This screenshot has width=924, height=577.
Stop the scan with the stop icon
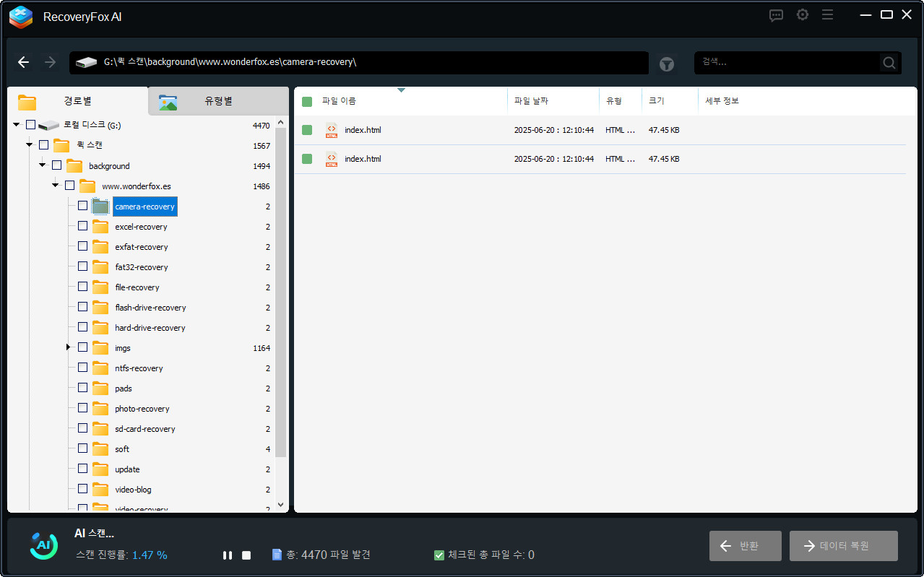coord(246,555)
